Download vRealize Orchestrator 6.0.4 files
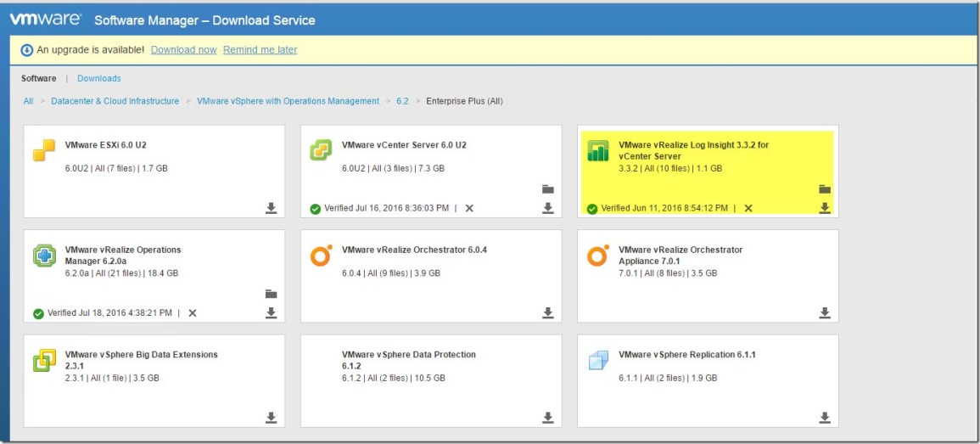This screenshot has width=980, height=444. [547, 313]
